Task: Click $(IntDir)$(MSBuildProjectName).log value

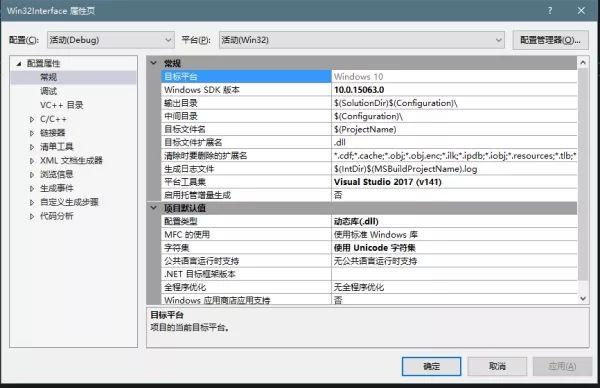Action: (454, 169)
